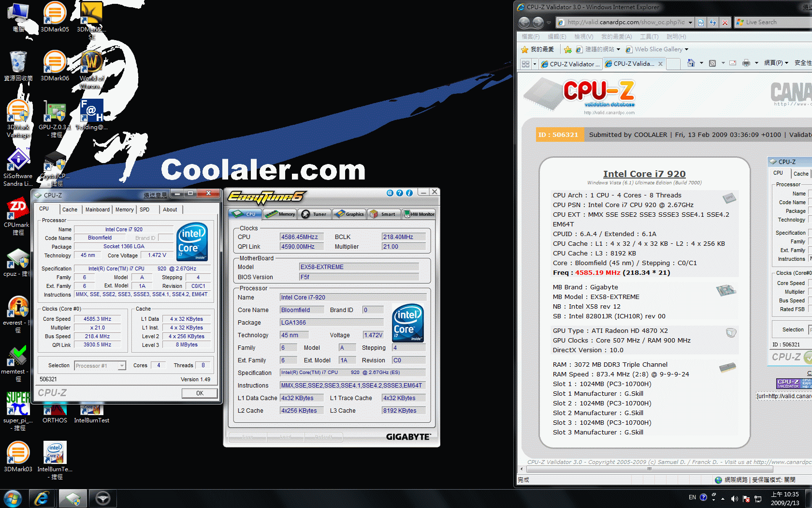The height and width of the screenshot is (508, 812).
Task: Open the ORTHOS desktop shortcut
Action: click(55, 414)
